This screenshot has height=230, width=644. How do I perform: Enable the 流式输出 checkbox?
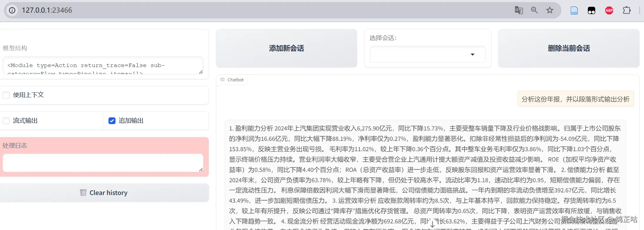click(6, 121)
